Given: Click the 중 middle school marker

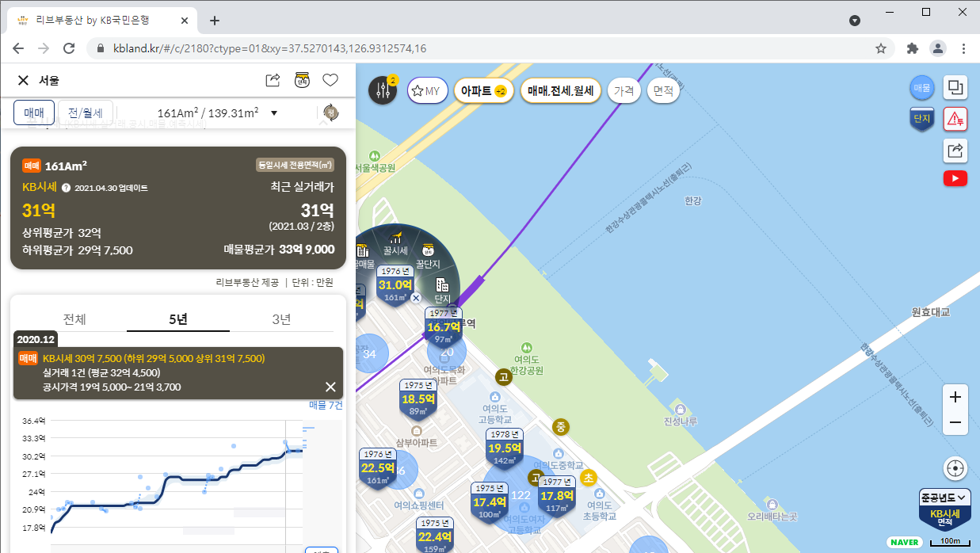Looking at the screenshot, I should coord(561,427).
